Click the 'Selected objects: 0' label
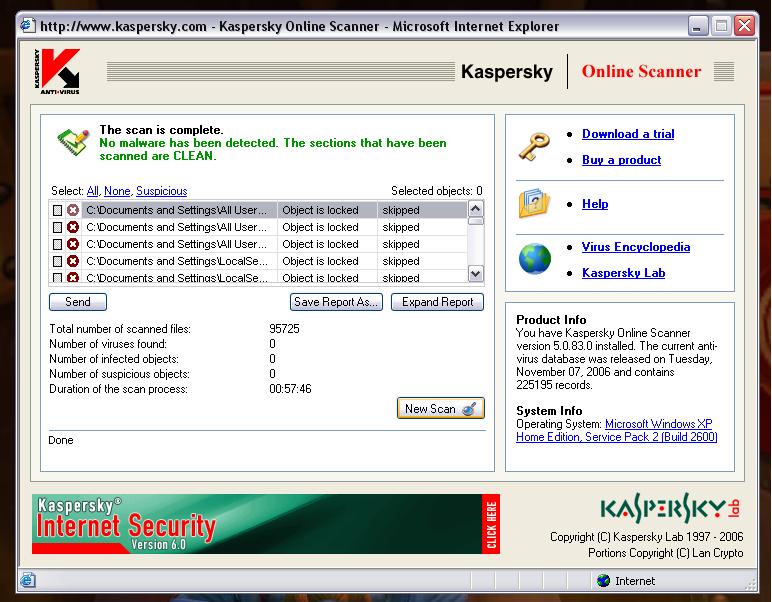The image size is (772, 602). pos(436,191)
